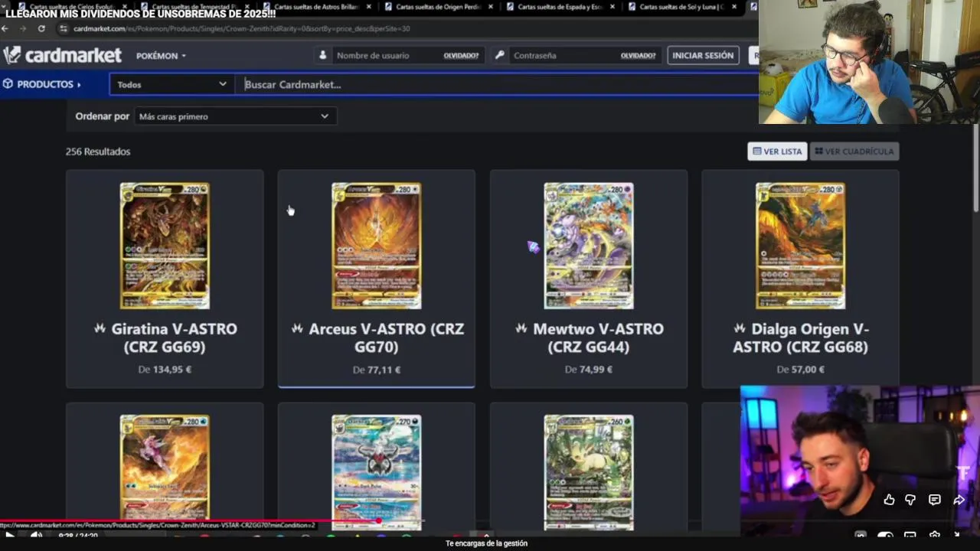Click the Arceus V-ASTRO card image
980x551 pixels.
coord(376,246)
